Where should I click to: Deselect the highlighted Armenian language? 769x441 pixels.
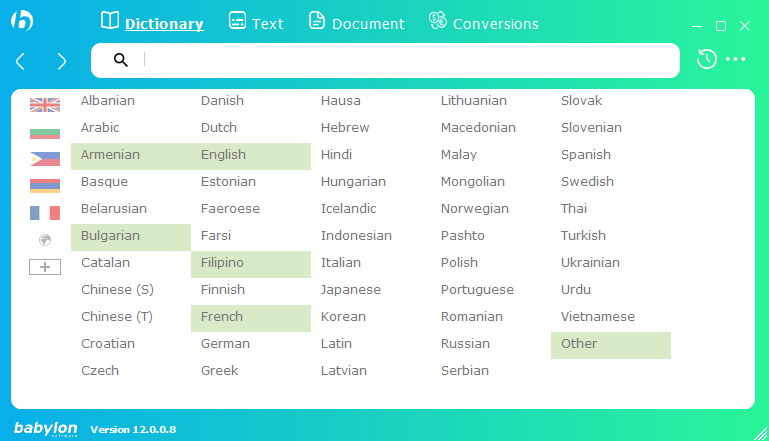(131, 156)
